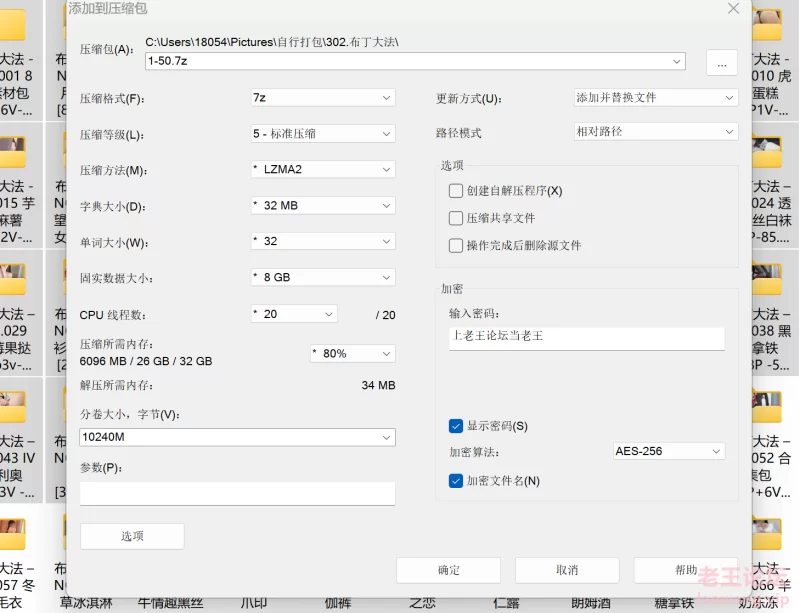The width and height of the screenshot is (800, 613).
Task: Open the 压缩方法 LZMA2 dropdown
Action: 323,169
